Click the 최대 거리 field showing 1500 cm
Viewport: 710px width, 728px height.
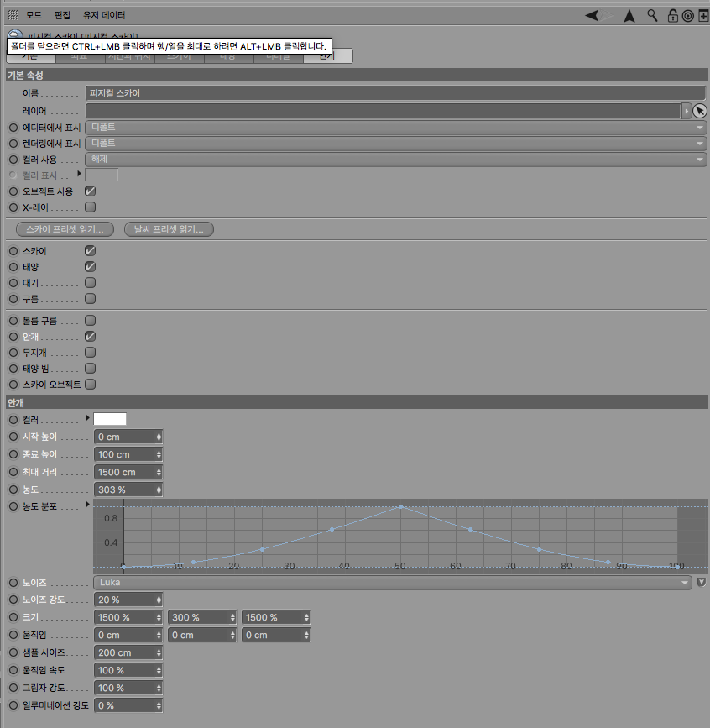click(128, 472)
